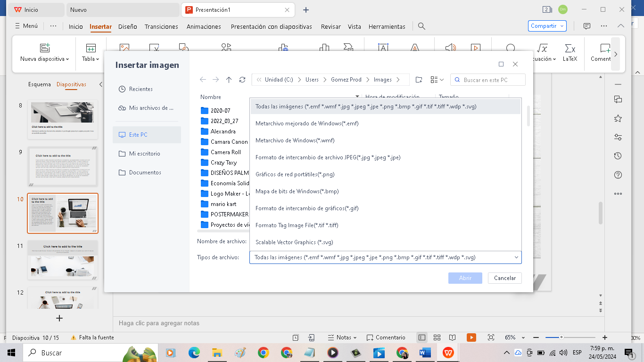The width and height of the screenshot is (644, 362).
Task: Create a new folder in the dialog
Action: click(419, 80)
